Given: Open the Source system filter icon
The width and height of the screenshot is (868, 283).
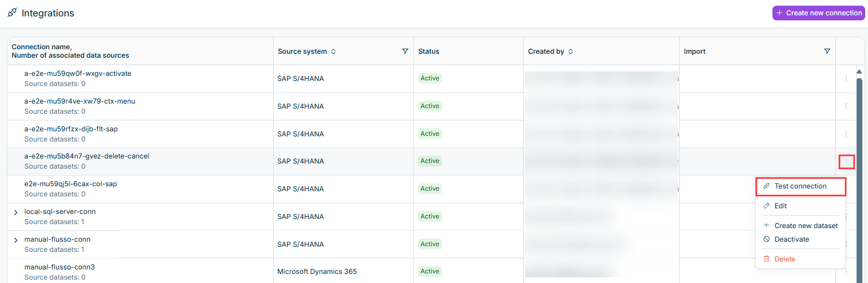Looking at the screenshot, I should coord(405,51).
